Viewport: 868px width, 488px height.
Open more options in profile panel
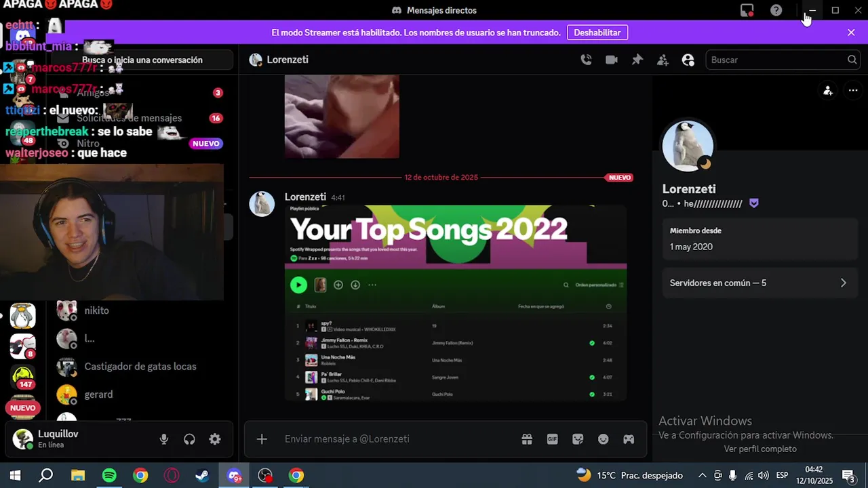(853, 90)
